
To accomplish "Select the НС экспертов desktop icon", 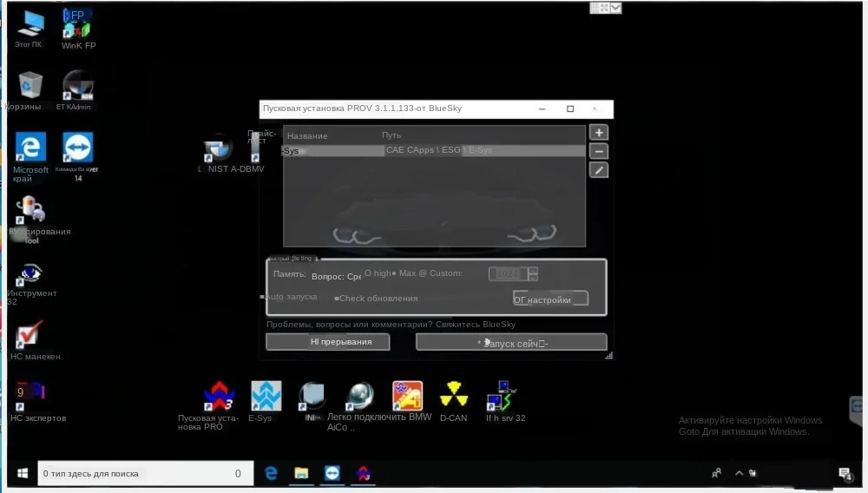I will click(35, 402).
